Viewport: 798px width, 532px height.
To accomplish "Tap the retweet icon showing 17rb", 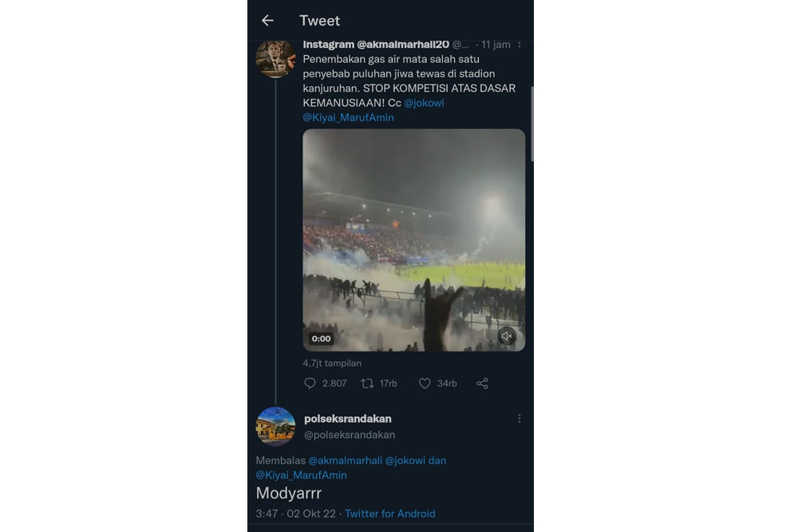I will coord(367,383).
